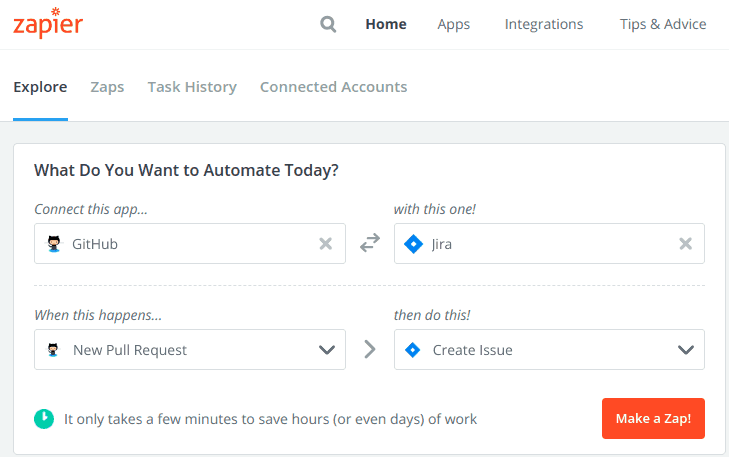Click the GitHub icon beside New Pull Request
Screen dimensions: 729x457
(53, 350)
